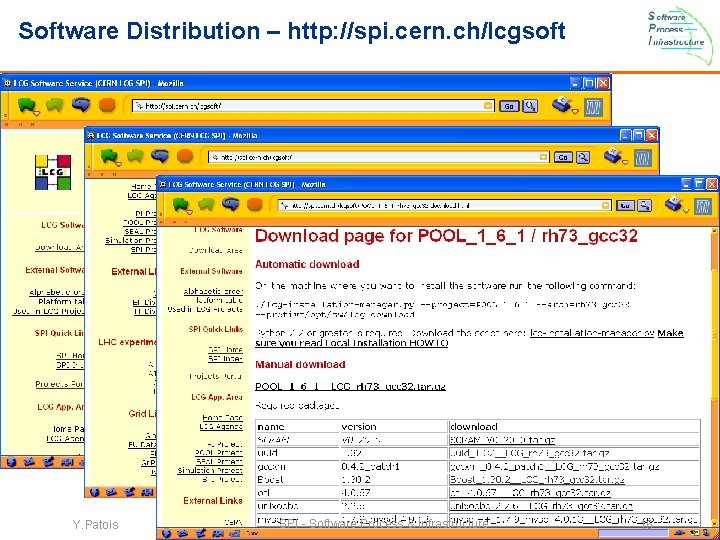Click scroll-up arrow of front window scrollbar
720x540 pixels.
coord(715,231)
